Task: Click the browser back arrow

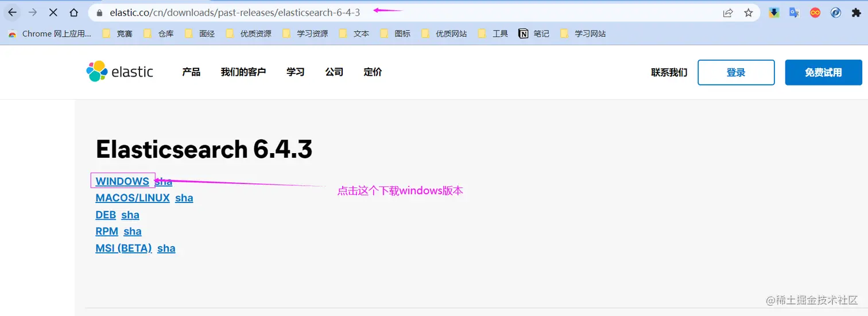Action: [x=12, y=12]
